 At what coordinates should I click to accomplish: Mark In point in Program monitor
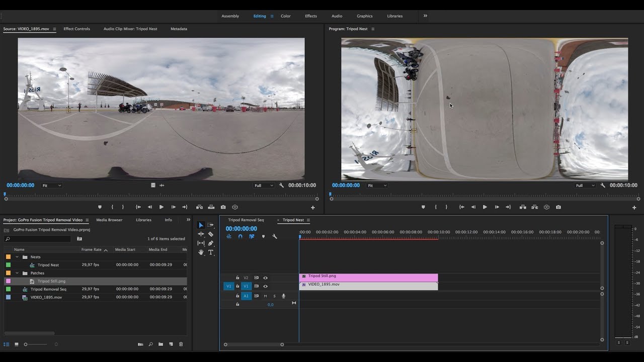click(436, 207)
